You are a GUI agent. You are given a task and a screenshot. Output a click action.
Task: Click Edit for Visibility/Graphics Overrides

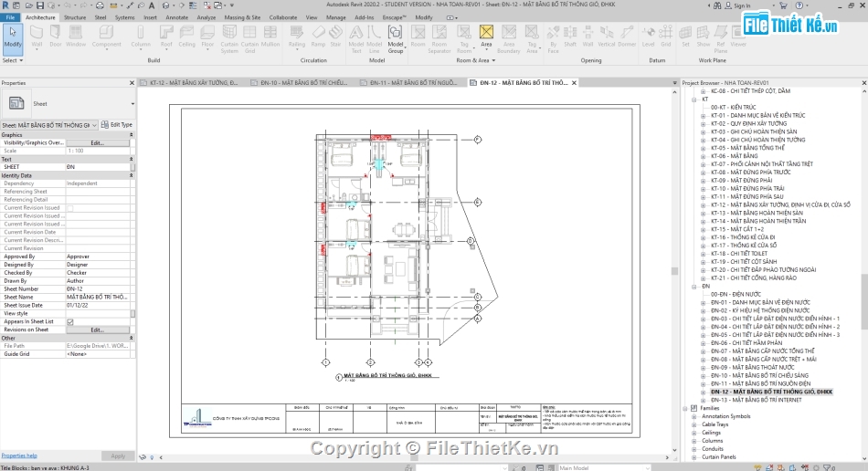coord(98,143)
